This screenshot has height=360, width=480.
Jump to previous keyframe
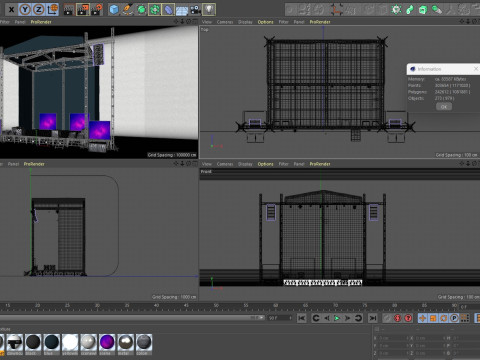click(x=316, y=318)
